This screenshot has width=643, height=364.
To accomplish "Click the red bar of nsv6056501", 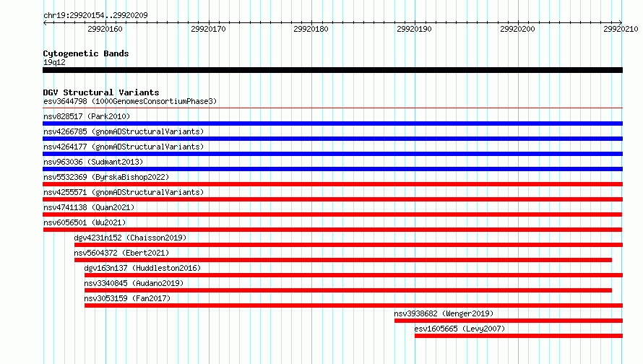I will tap(332, 230).
